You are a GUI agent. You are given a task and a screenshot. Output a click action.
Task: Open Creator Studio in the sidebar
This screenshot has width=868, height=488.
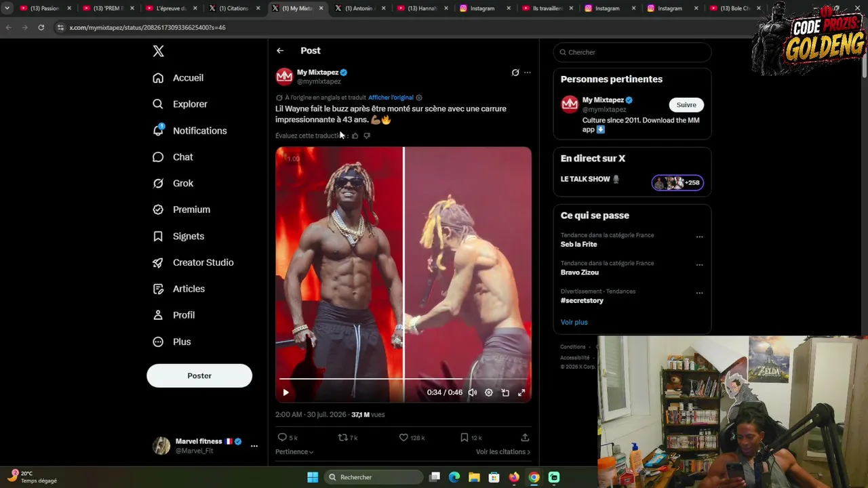pos(193,263)
